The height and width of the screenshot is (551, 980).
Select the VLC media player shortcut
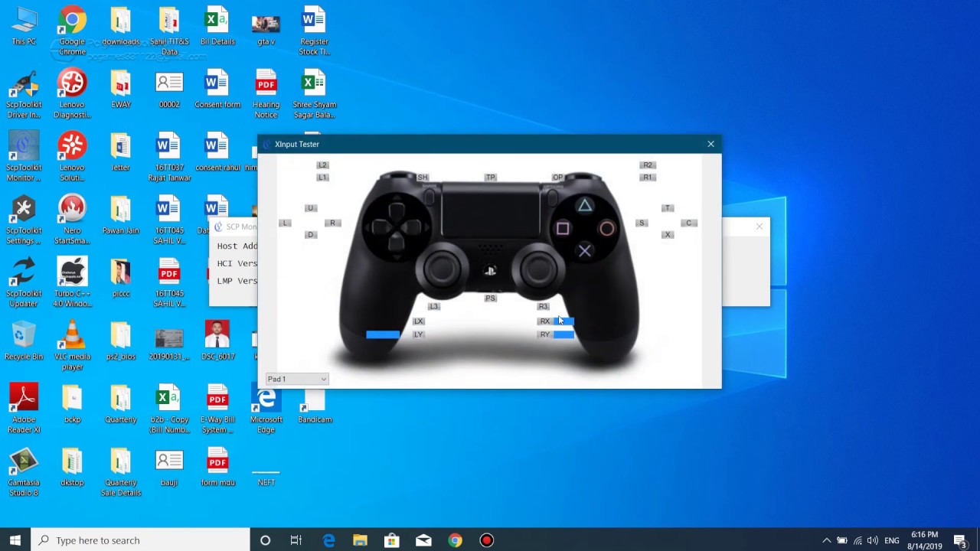coord(72,346)
